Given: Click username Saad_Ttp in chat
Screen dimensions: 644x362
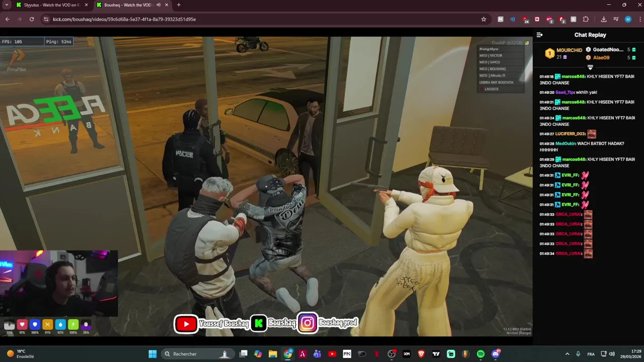Looking at the screenshot, I should (565, 93).
